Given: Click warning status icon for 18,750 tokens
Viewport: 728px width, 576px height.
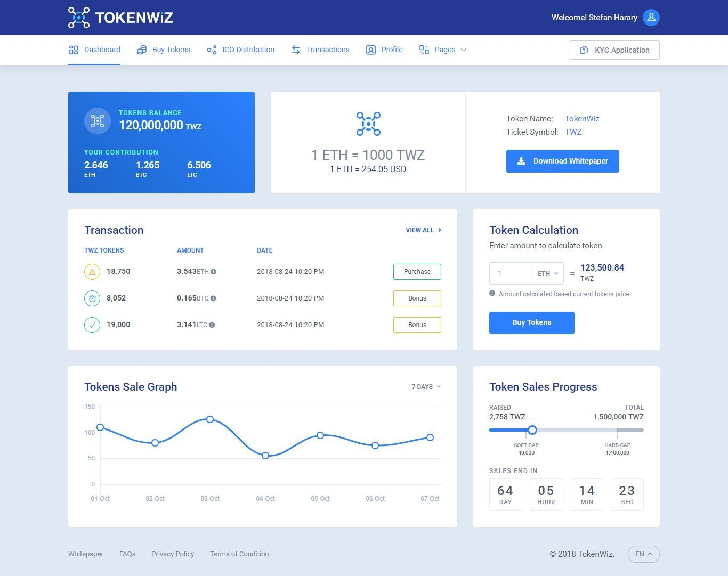Looking at the screenshot, I should coord(92,272).
